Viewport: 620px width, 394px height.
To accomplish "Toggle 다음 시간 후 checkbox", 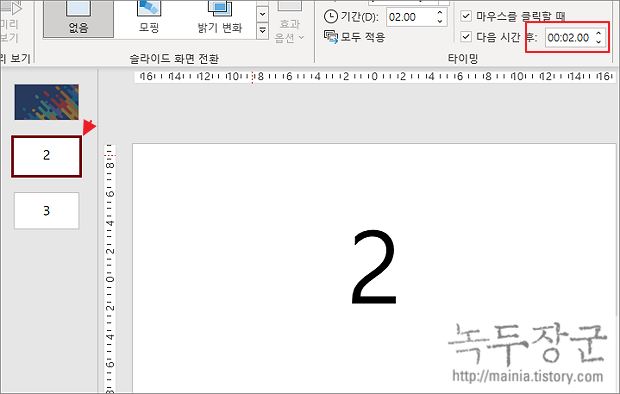I will pyautogui.click(x=466, y=37).
